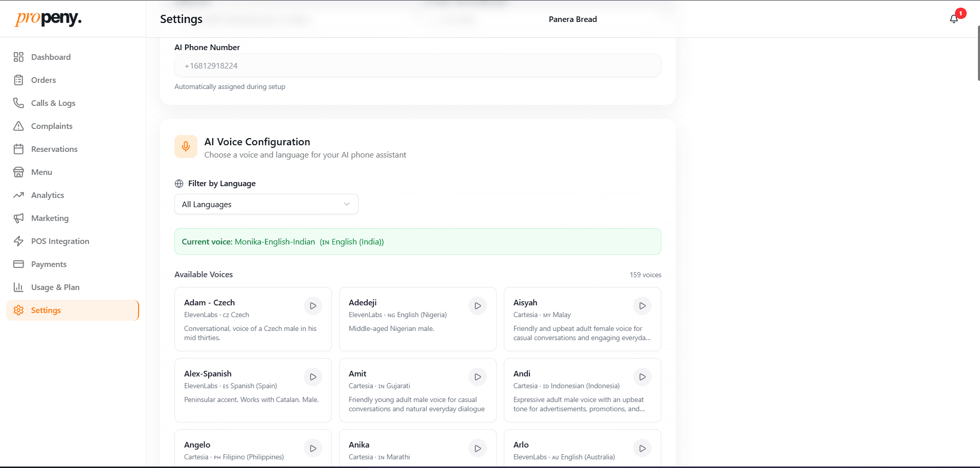Play preview of Amit voice

(x=478, y=377)
